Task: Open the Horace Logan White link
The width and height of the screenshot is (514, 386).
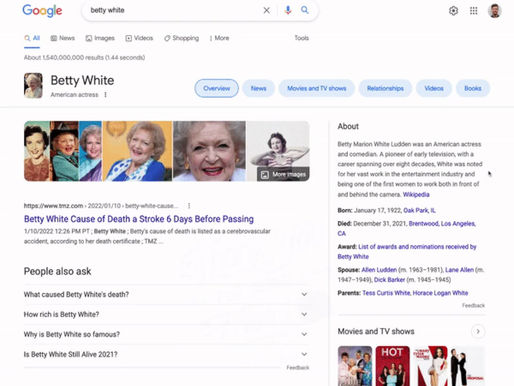Action: pos(440,293)
